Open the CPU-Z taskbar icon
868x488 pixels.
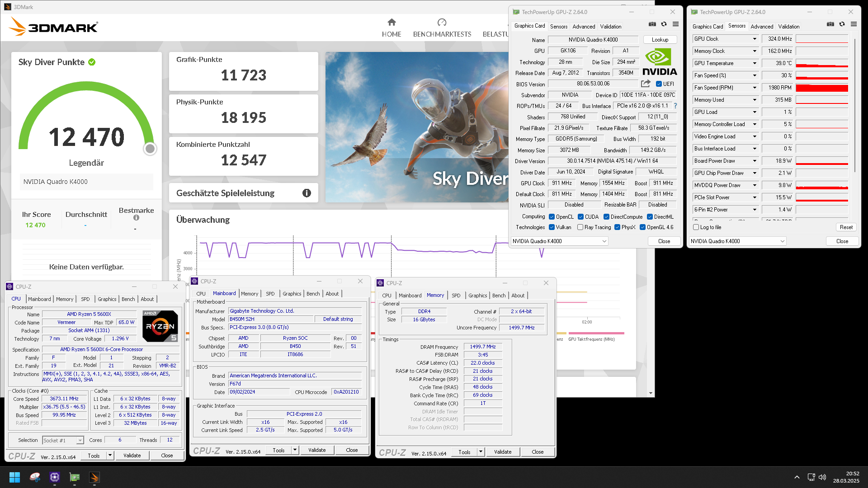(55, 477)
